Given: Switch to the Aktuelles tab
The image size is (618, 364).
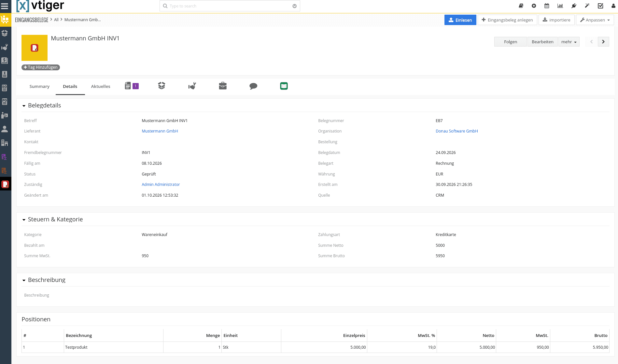Looking at the screenshot, I should point(101,86).
